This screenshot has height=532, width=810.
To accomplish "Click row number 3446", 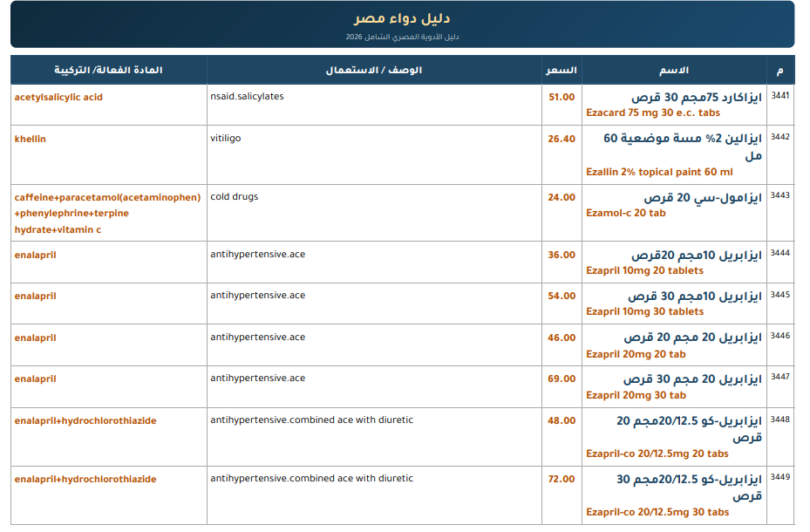I will click(780, 336).
